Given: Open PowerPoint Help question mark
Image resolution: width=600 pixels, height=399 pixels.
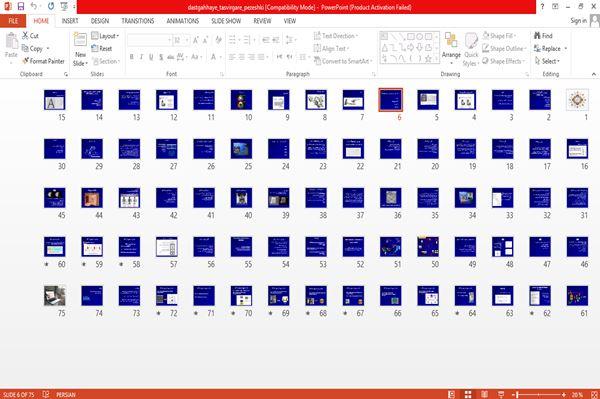Looking at the screenshot, I should 542,6.
